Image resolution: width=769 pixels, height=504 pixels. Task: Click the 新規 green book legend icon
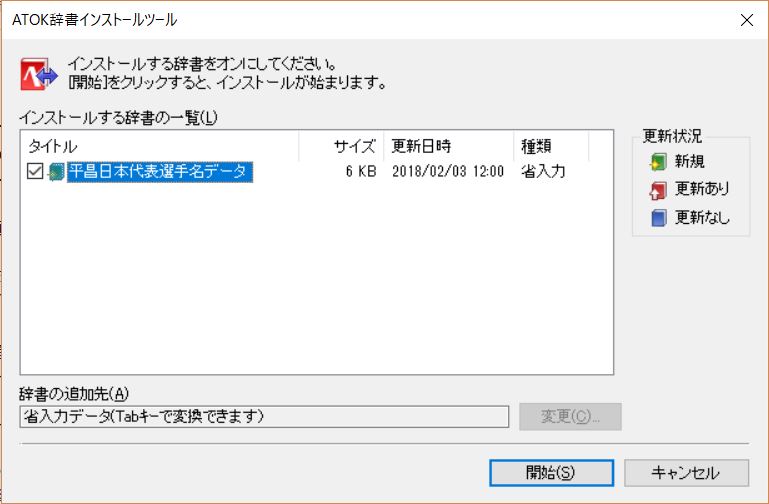(658, 162)
